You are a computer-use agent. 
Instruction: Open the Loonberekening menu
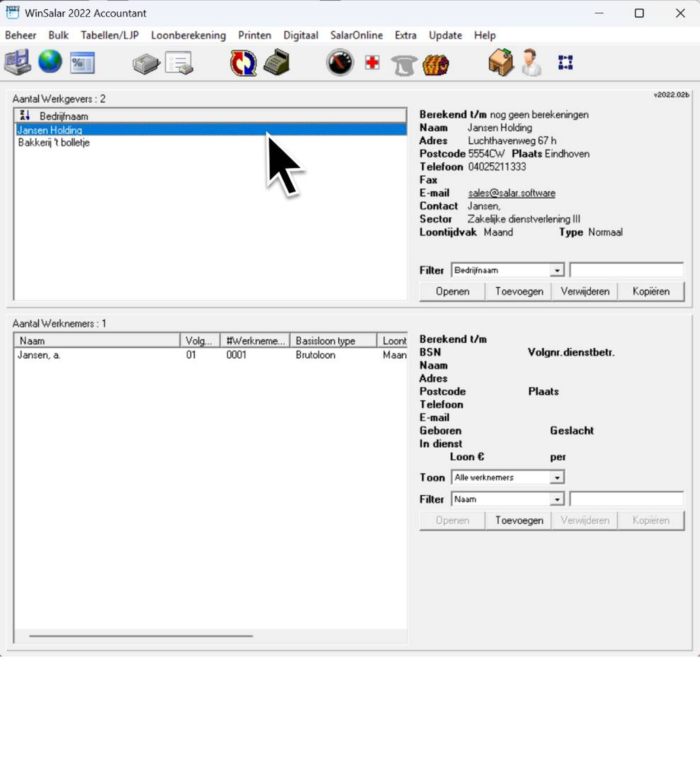188,35
